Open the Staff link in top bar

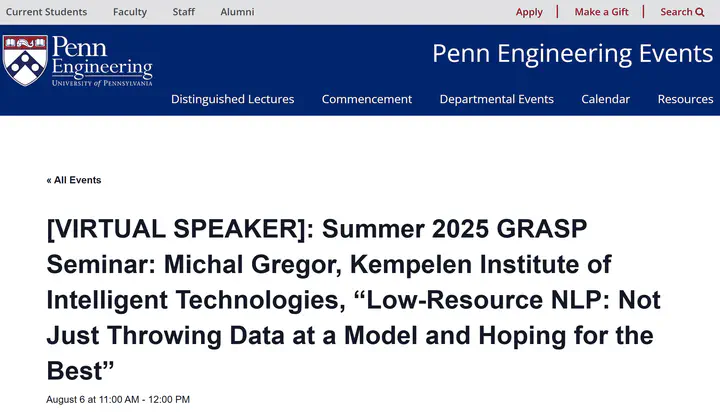point(184,12)
